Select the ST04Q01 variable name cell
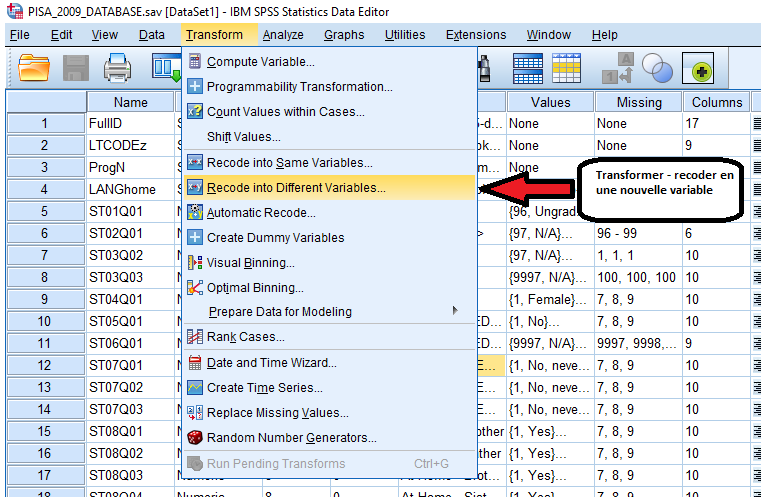Viewport: 761px width, 497px height. 131,299
